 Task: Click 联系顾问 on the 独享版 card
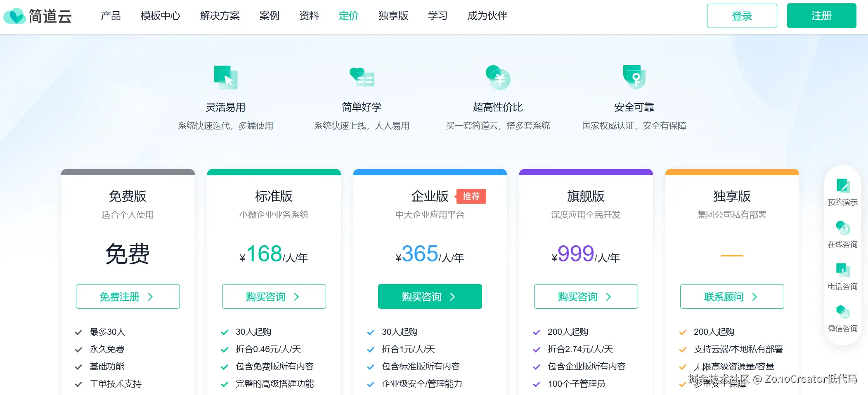(x=732, y=296)
